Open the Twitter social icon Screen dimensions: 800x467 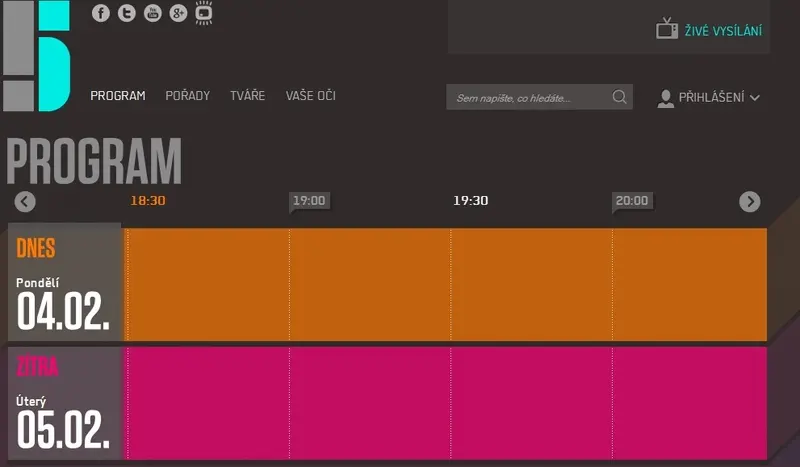tap(127, 13)
